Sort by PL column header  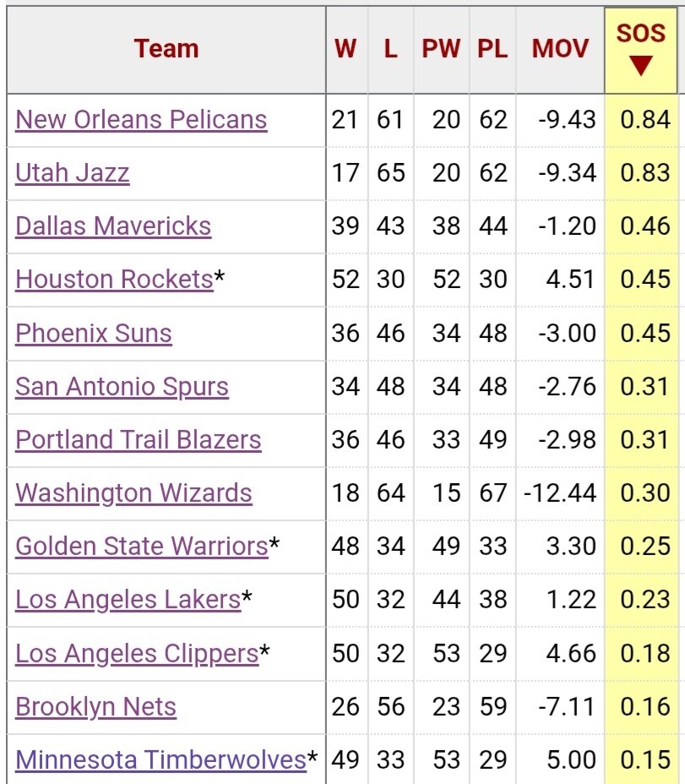pyautogui.click(x=492, y=49)
